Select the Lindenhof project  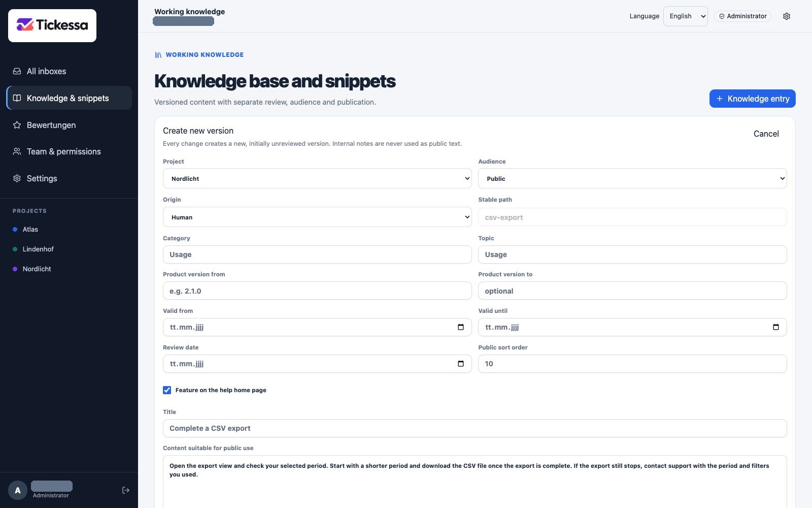tap(69, 249)
